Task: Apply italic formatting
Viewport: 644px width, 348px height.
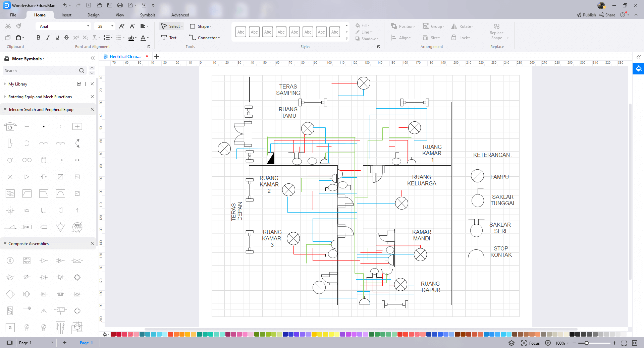Action: pos(48,38)
